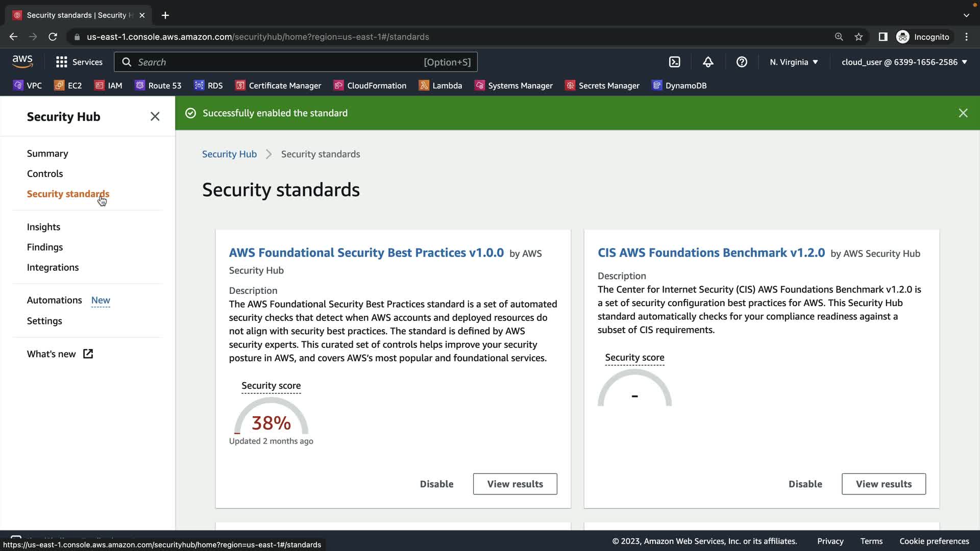Open the cloud_user account dropdown
980x551 pixels.
point(904,62)
